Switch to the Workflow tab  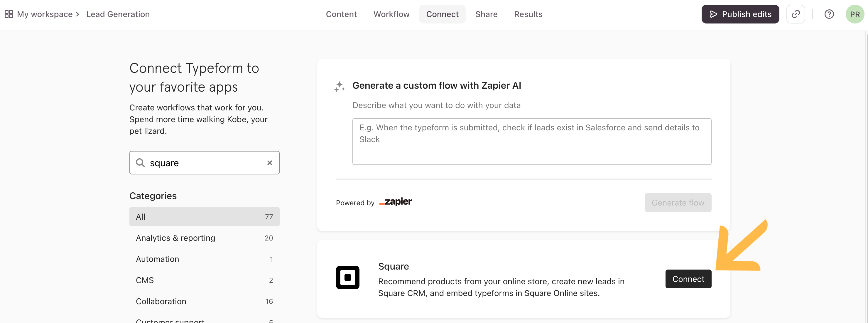pyautogui.click(x=391, y=14)
